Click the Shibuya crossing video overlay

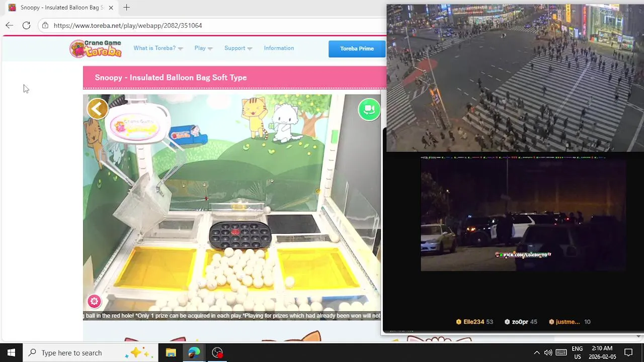click(x=515, y=78)
